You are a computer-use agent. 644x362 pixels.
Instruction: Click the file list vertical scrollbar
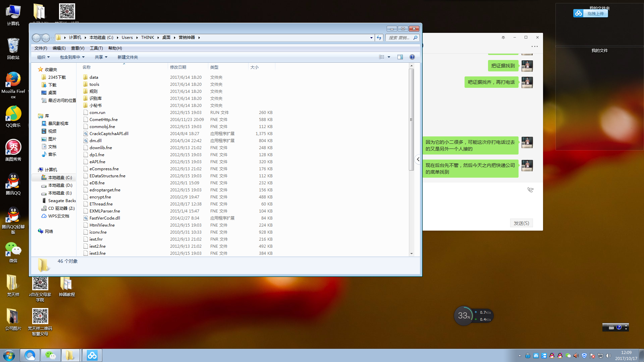point(411,119)
